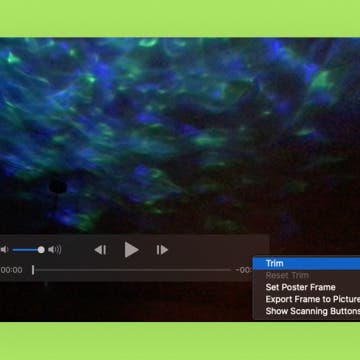Click the volume slider knob
This screenshot has height=360, width=360.
[41, 250]
